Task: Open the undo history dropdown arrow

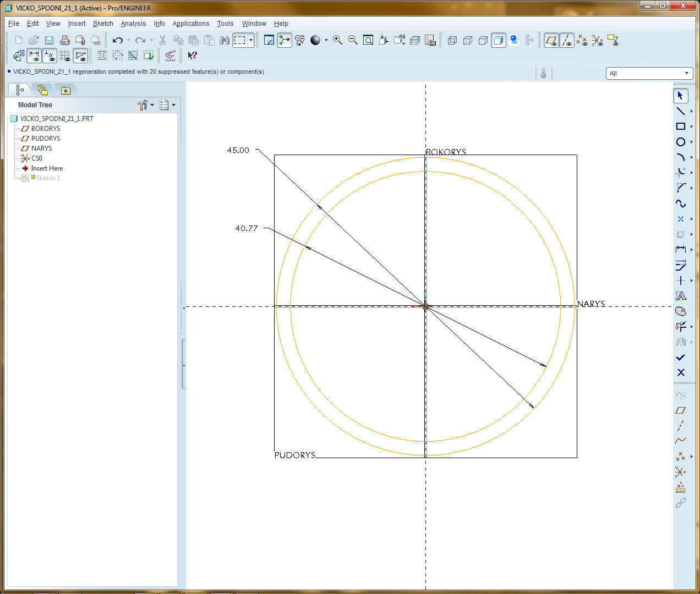Action: point(129,40)
